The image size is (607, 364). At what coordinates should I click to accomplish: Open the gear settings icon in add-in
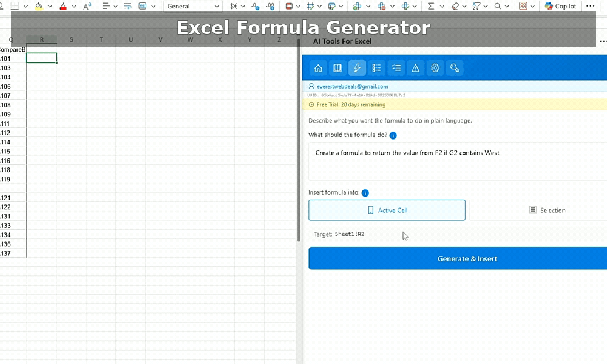[x=435, y=68]
